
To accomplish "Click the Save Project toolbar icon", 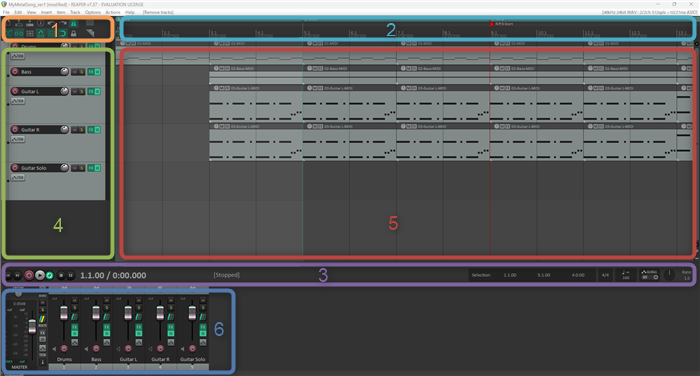I will [29, 23].
